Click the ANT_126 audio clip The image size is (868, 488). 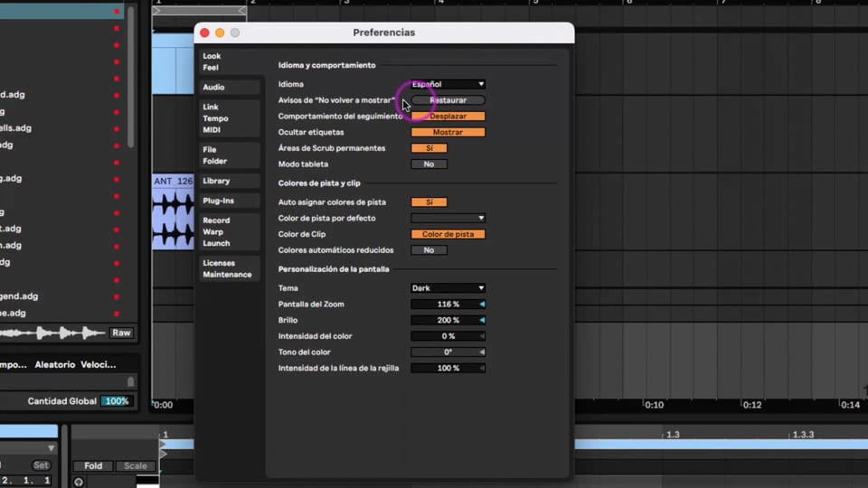click(173, 212)
